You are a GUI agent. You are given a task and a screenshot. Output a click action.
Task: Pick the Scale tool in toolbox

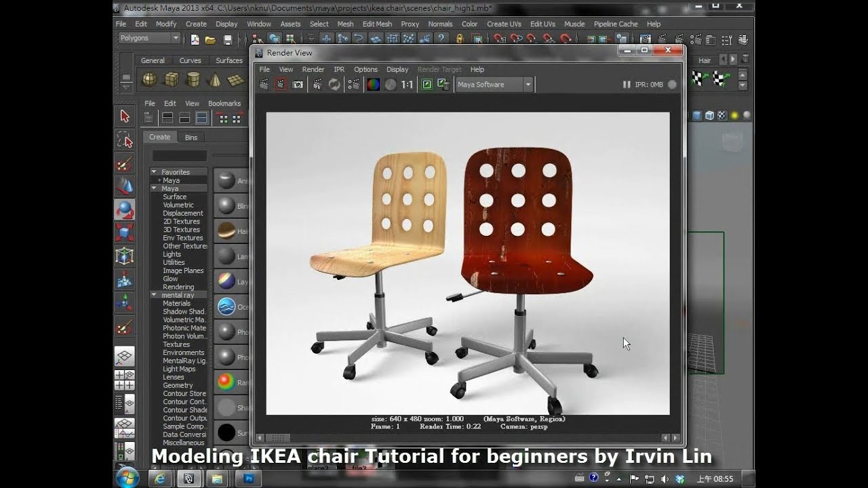[125, 233]
